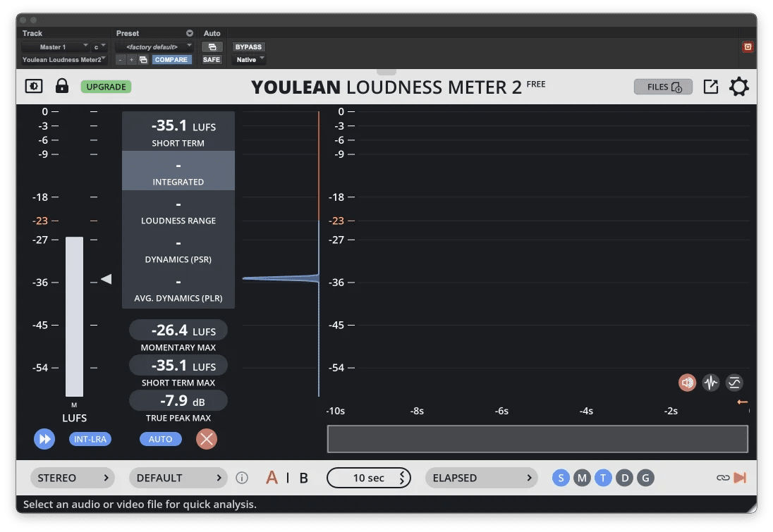
Task: Toggle the INT-LRA button
Action: (90, 439)
